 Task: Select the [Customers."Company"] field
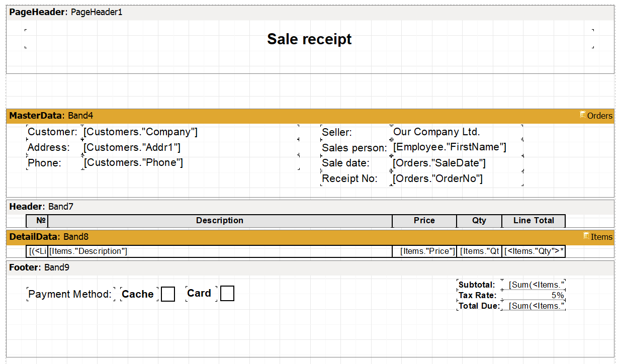tap(191, 132)
